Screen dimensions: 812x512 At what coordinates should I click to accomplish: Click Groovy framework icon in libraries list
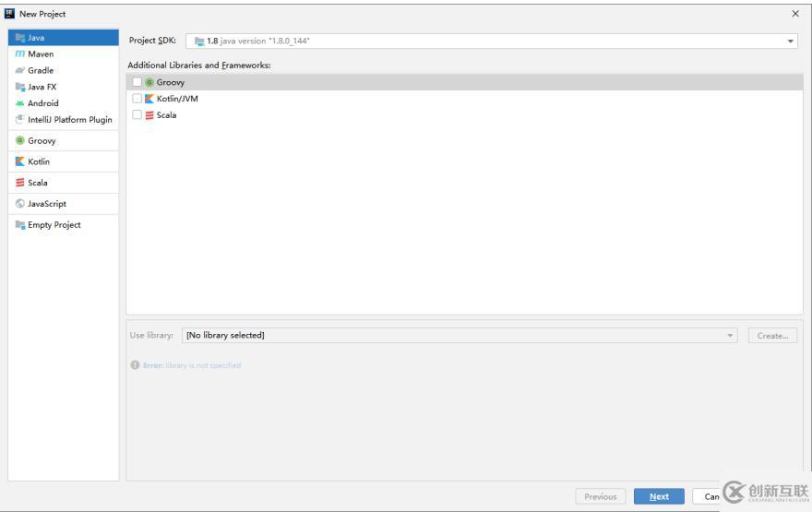(149, 82)
